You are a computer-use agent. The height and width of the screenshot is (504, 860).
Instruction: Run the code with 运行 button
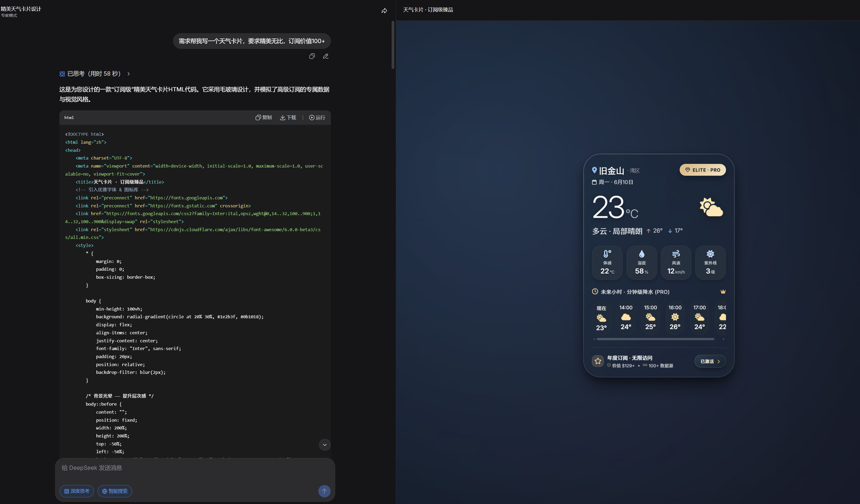pos(317,117)
